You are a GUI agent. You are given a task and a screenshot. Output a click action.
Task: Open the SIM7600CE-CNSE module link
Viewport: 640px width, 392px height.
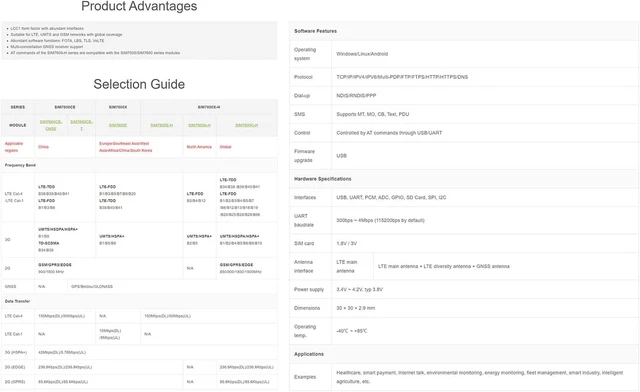[51, 125]
